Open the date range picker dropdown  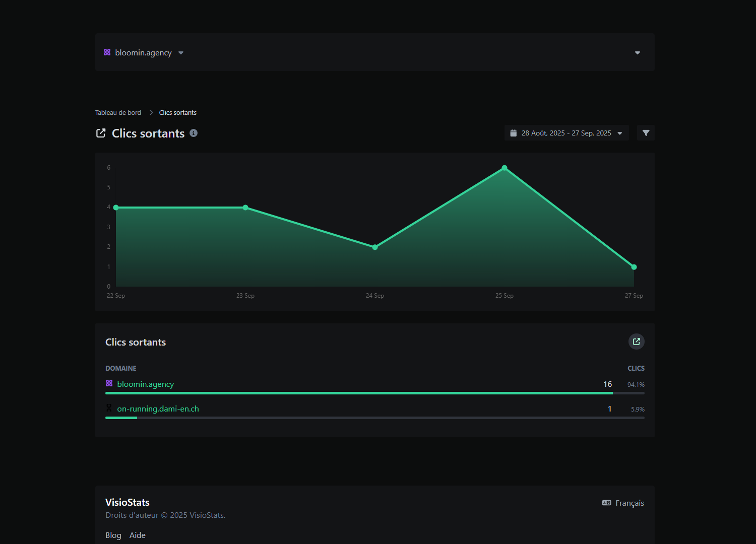click(x=566, y=133)
